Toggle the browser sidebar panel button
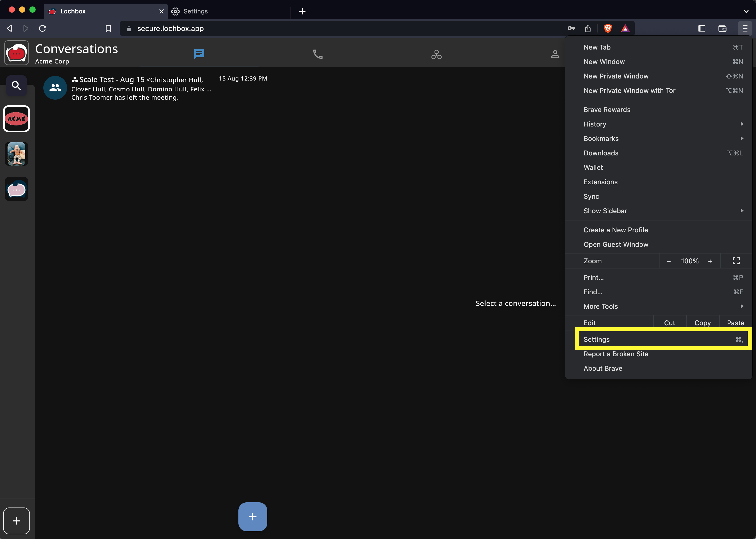This screenshot has width=756, height=539. (701, 29)
